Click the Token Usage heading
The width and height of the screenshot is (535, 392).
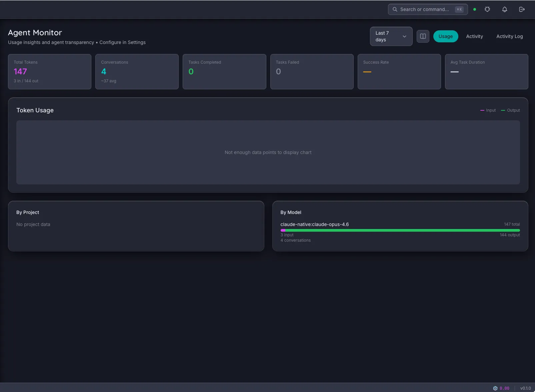pyautogui.click(x=35, y=110)
